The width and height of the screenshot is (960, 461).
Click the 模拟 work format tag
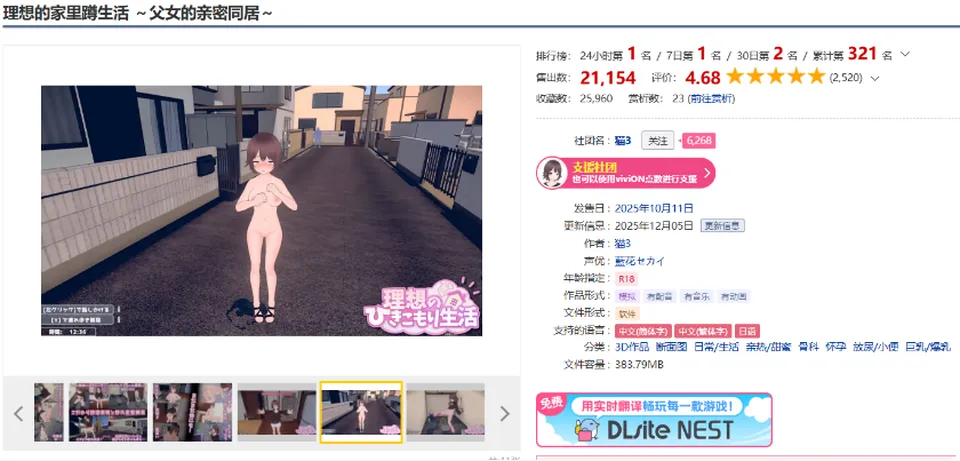point(627,296)
